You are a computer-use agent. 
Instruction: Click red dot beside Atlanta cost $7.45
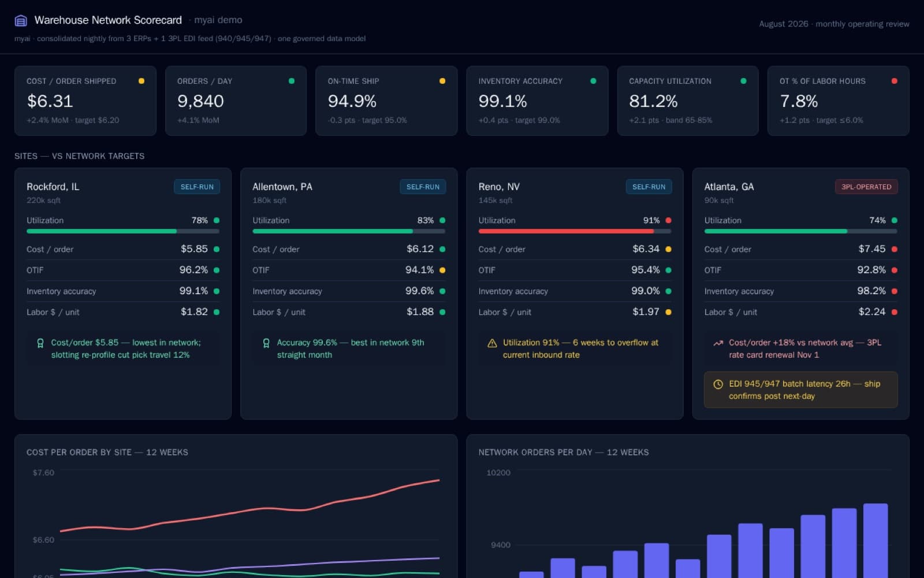click(894, 249)
